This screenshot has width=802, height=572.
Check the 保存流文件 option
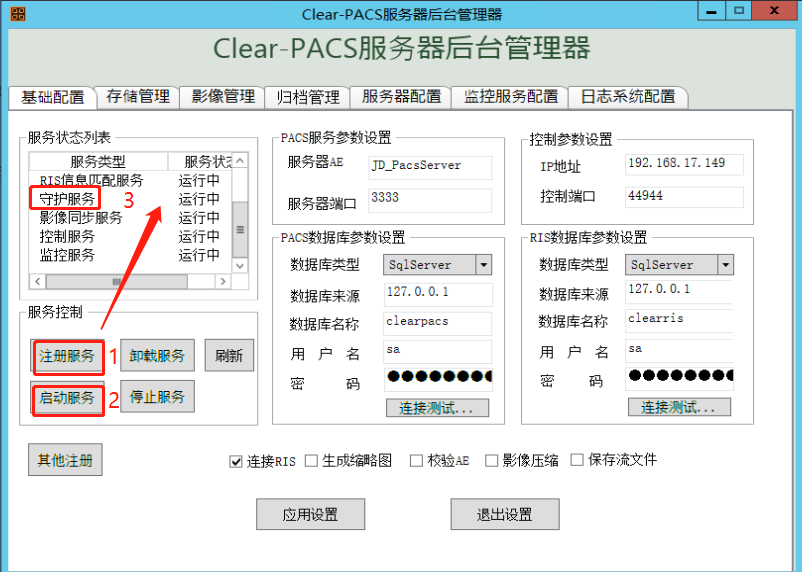(577, 461)
